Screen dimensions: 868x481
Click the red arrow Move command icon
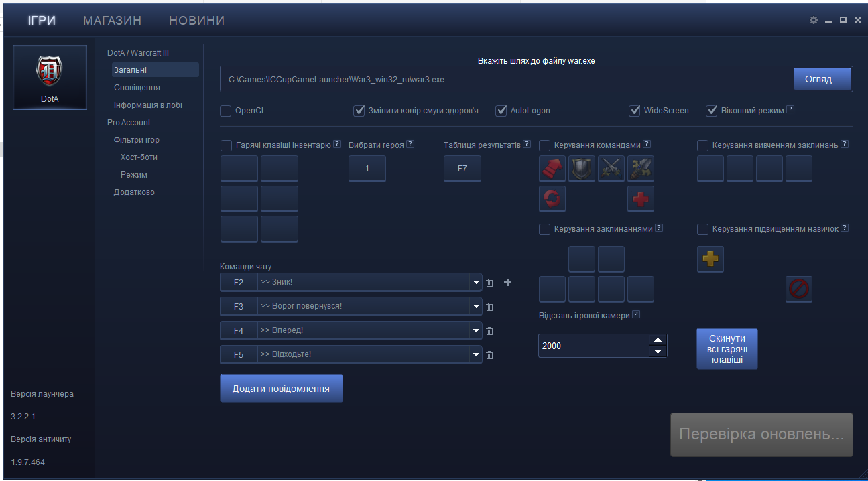point(552,169)
